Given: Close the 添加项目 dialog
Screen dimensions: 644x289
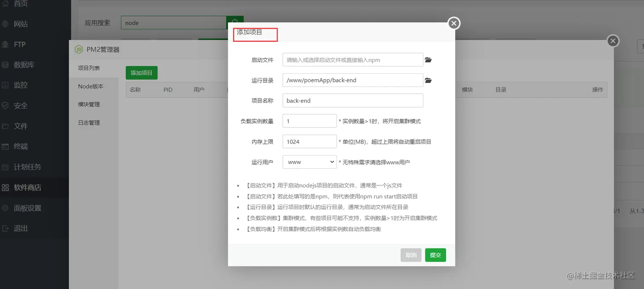Looking at the screenshot, I should [454, 23].
